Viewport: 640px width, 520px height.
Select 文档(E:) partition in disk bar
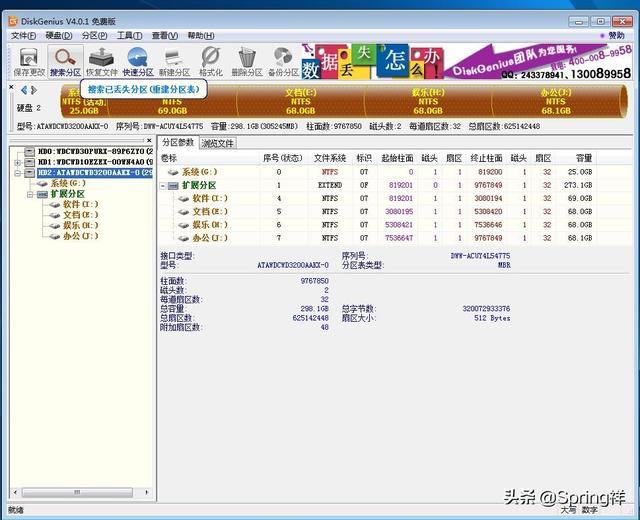click(x=300, y=102)
